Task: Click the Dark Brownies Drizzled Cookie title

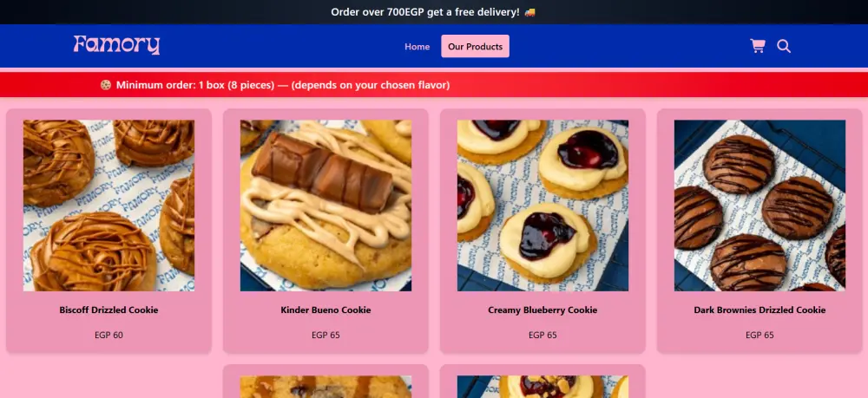Action: 759,310
